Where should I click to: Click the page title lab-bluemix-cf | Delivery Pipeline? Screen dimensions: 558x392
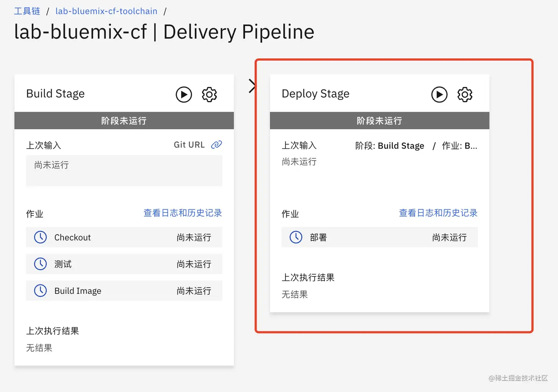pyautogui.click(x=164, y=32)
